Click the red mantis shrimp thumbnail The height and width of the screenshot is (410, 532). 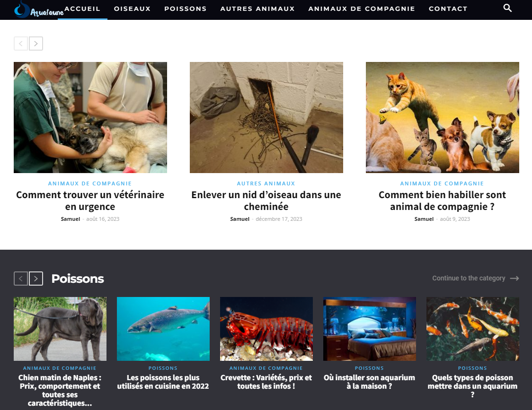266,329
